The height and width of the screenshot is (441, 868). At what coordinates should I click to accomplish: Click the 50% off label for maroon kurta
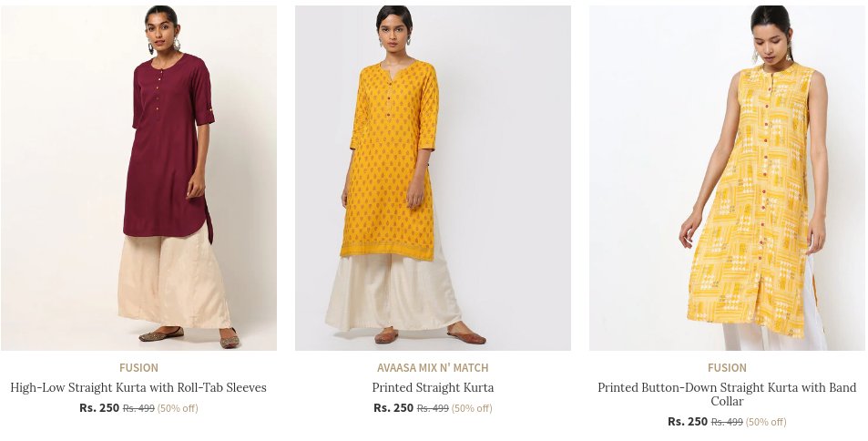click(x=178, y=408)
